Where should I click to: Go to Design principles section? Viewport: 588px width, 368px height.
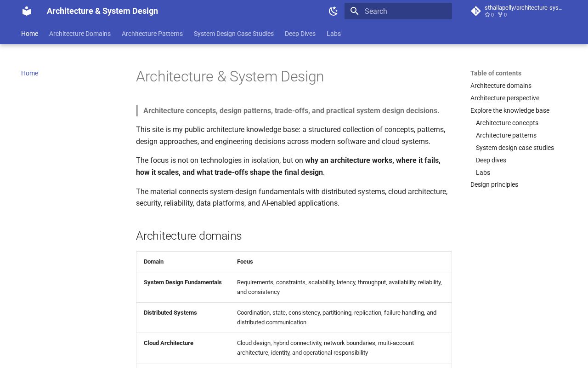pyautogui.click(x=494, y=184)
